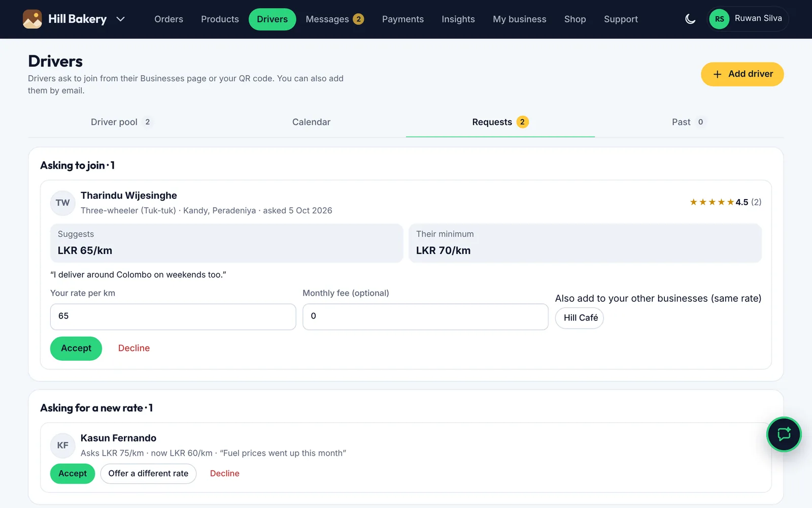Toggle dark mode moon icon
The width and height of the screenshot is (812, 508).
pyautogui.click(x=690, y=19)
